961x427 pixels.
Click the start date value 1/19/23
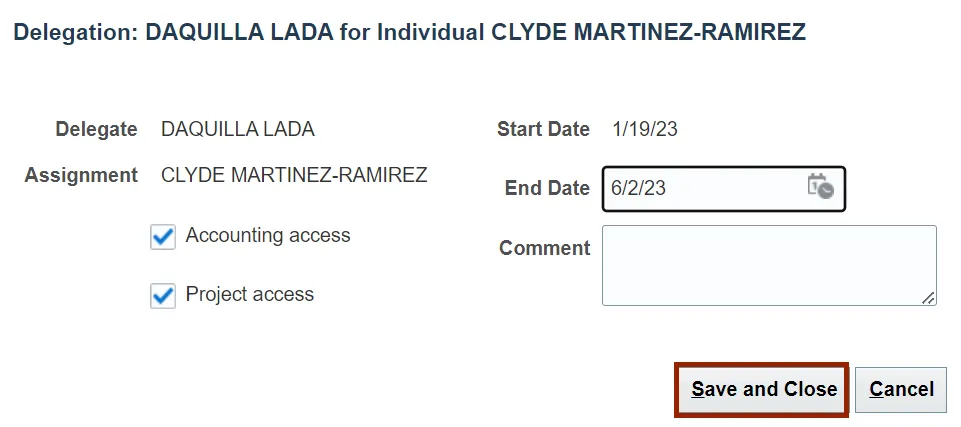[645, 129]
